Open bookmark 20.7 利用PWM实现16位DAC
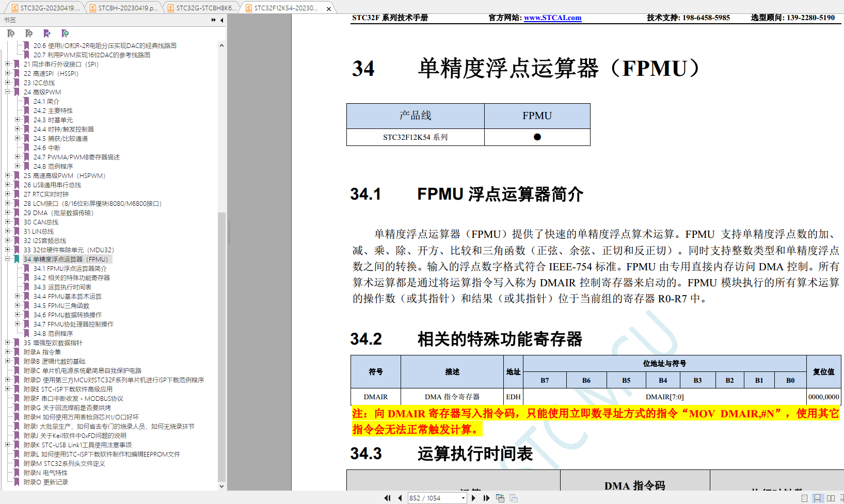The height and width of the screenshot is (504, 844). point(92,55)
